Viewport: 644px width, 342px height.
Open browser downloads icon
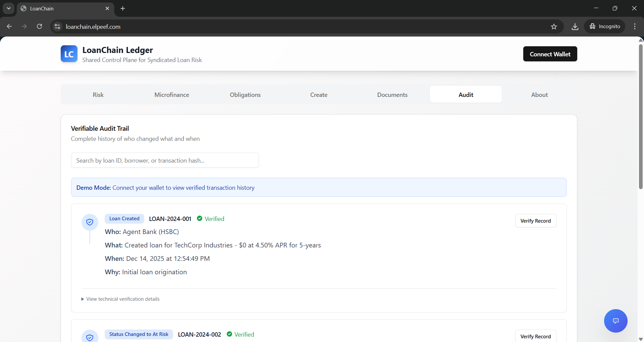tap(575, 26)
